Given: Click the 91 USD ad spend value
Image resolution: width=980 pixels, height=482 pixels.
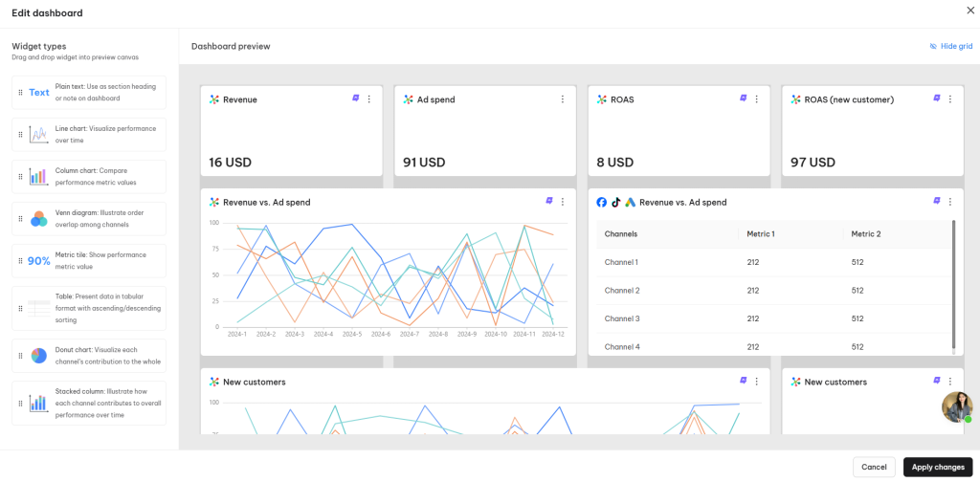Looking at the screenshot, I should (424, 163).
